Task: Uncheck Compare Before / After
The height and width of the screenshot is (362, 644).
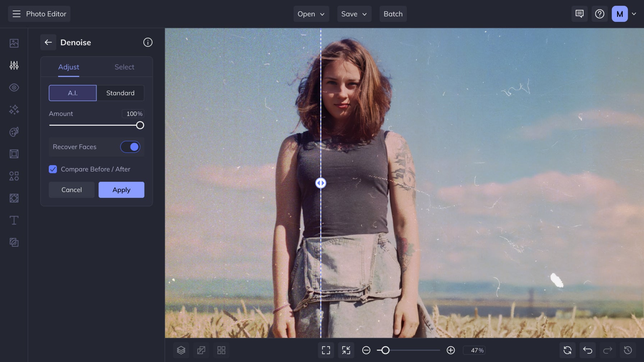Action: coord(53,169)
